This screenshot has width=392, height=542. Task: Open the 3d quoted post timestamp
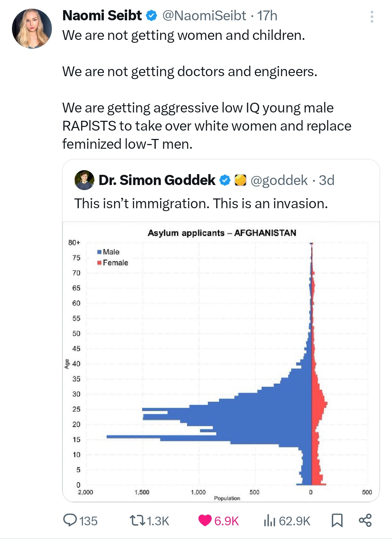326,180
